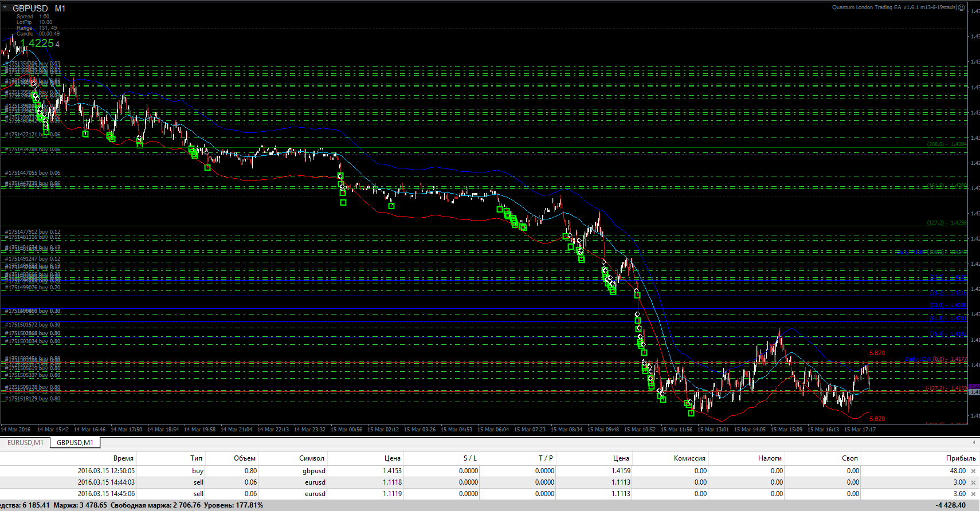
Task: Click the Quantum London Trading EA label
Action: coord(894,7)
